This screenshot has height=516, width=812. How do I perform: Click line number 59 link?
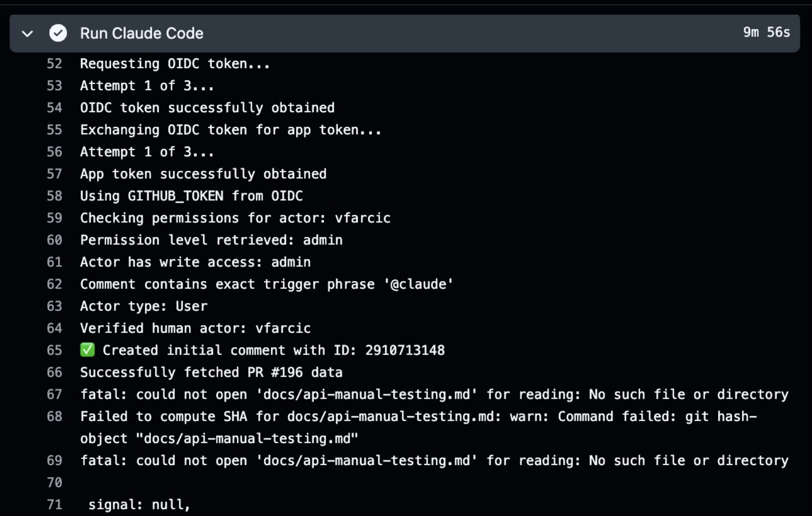[54, 218]
